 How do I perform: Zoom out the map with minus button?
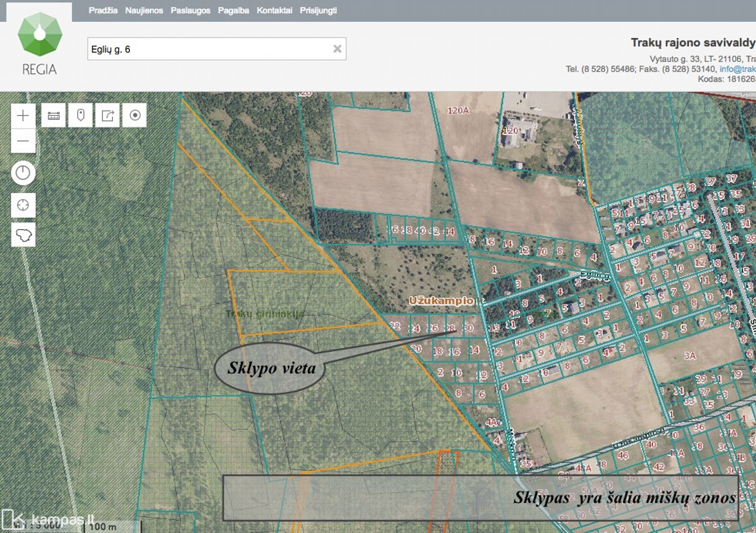[23, 141]
